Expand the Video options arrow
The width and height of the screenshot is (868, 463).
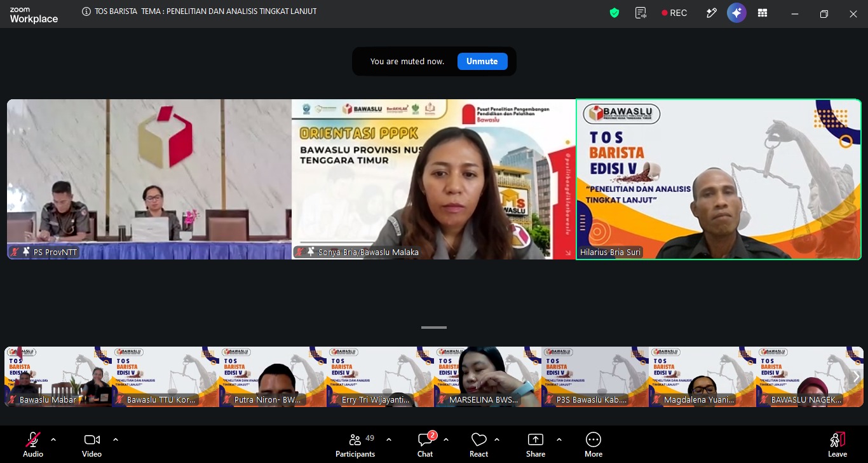116,439
